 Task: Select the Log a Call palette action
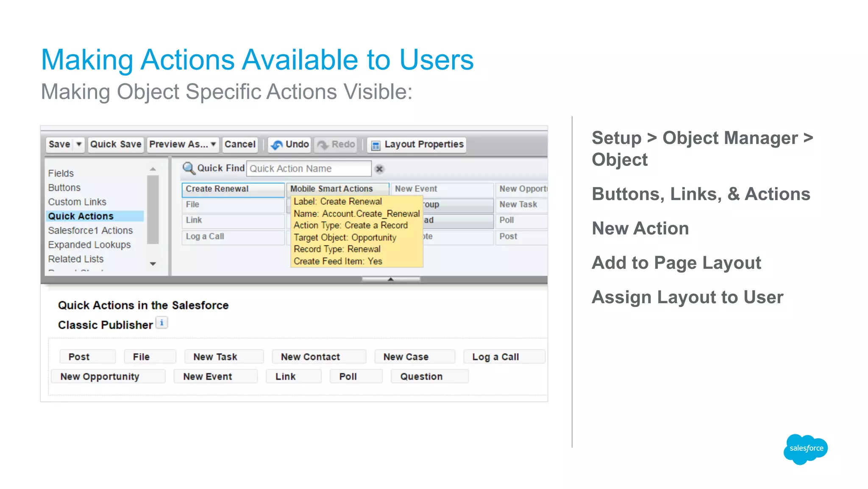point(233,237)
